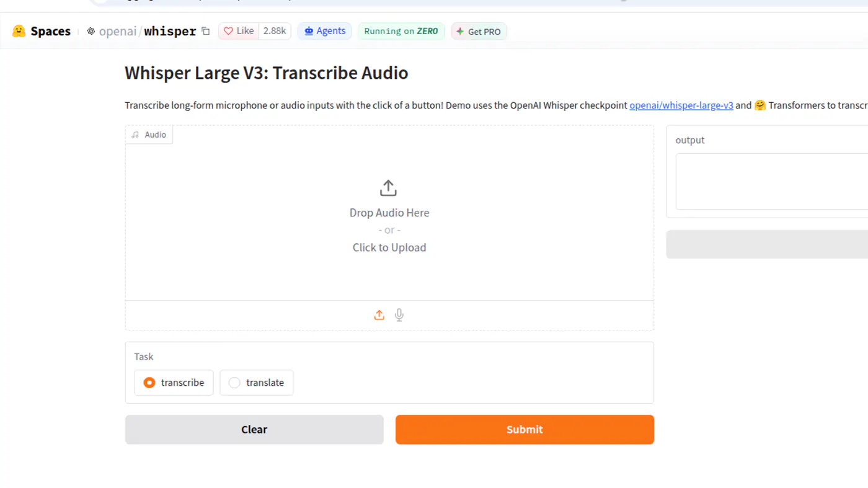Open the openai organization link
The height and width of the screenshot is (488, 868).
pos(118,31)
